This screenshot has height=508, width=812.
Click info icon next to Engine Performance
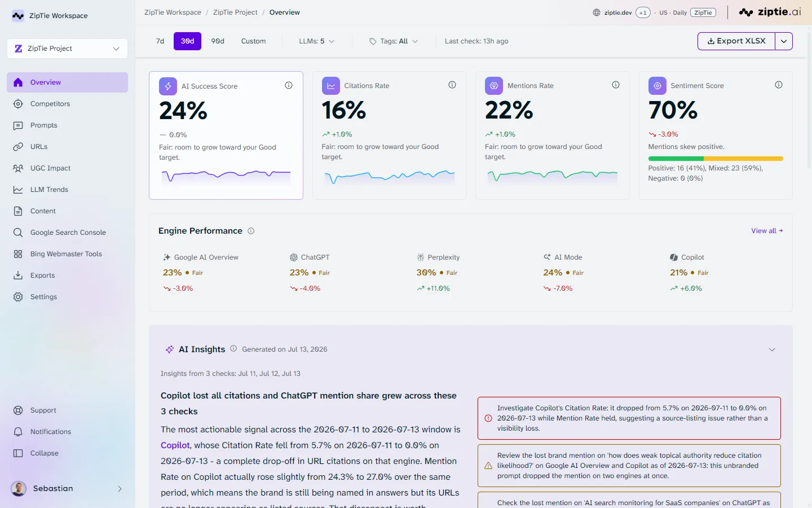coord(251,231)
